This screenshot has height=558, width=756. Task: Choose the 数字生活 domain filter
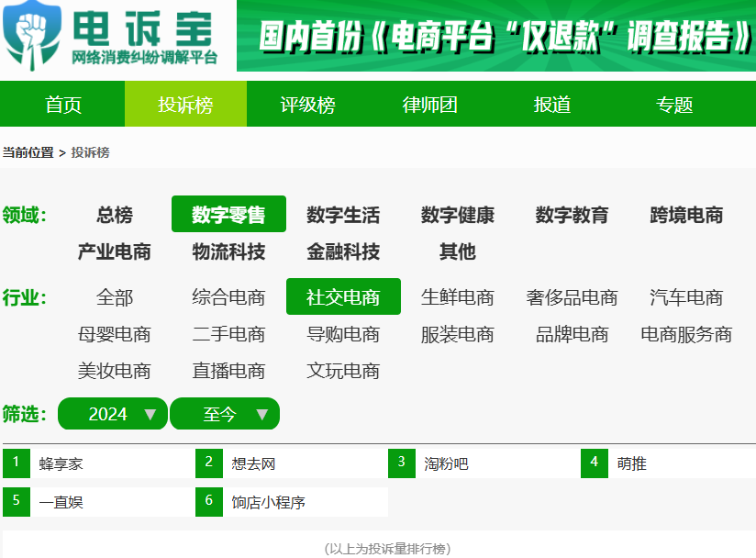343,214
